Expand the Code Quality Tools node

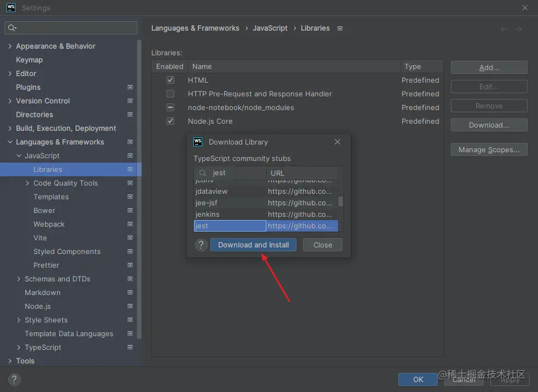point(27,183)
